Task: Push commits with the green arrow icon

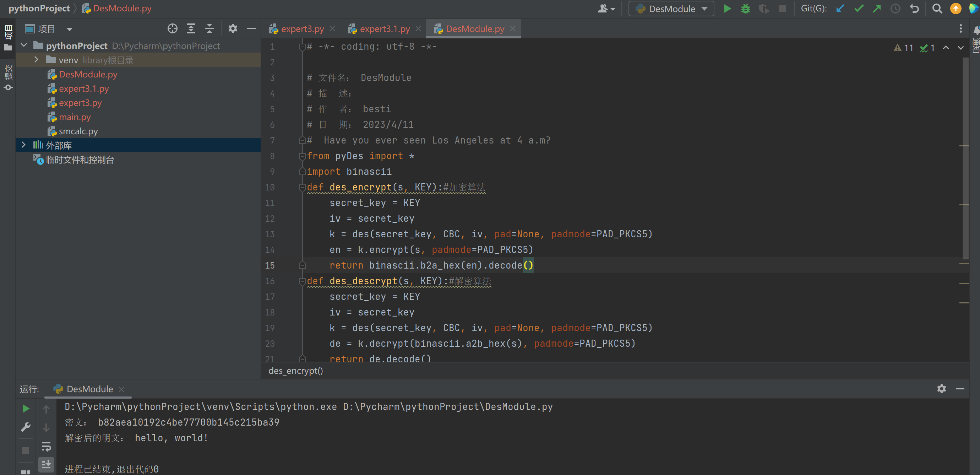Action: [x=877, y=9]
